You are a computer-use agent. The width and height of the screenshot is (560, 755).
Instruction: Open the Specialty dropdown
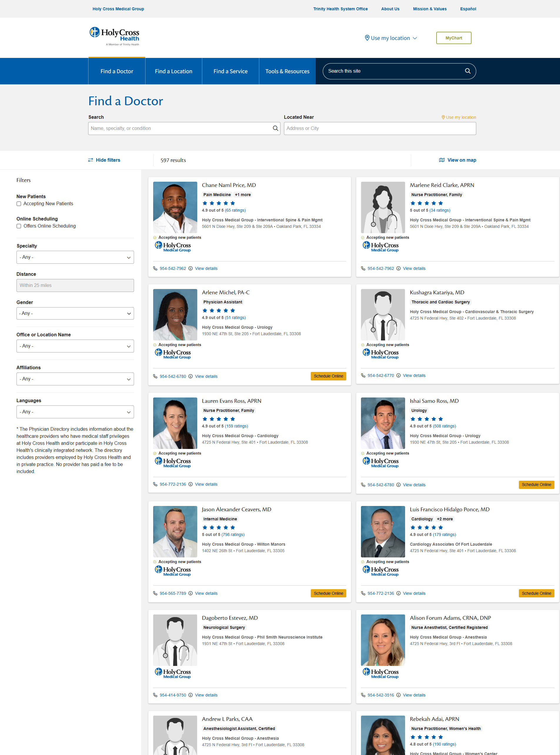[75, 257]
